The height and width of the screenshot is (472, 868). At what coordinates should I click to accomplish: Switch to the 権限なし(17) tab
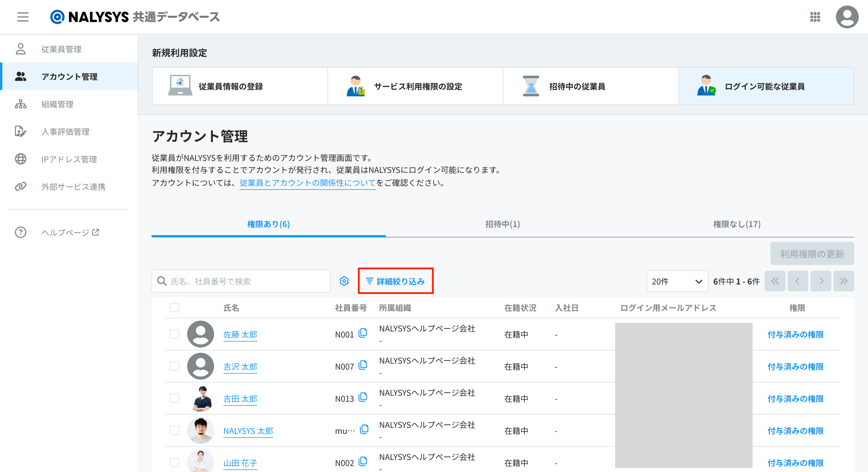737,224
